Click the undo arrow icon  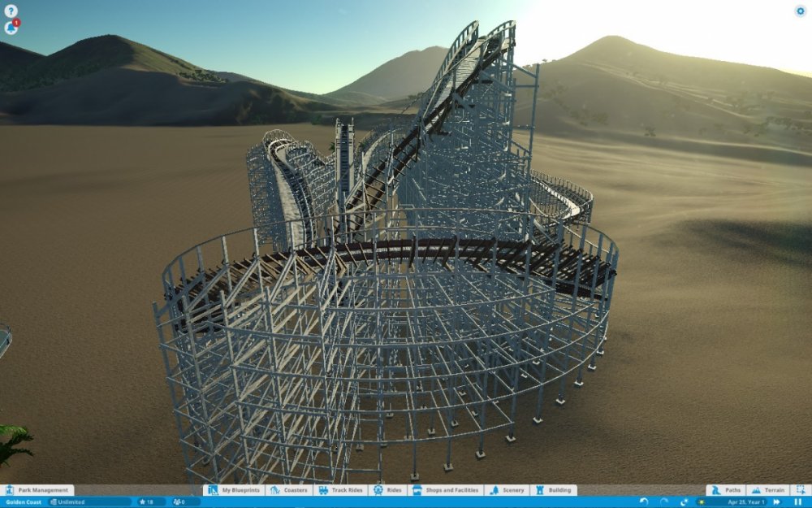tap(644, 502)
